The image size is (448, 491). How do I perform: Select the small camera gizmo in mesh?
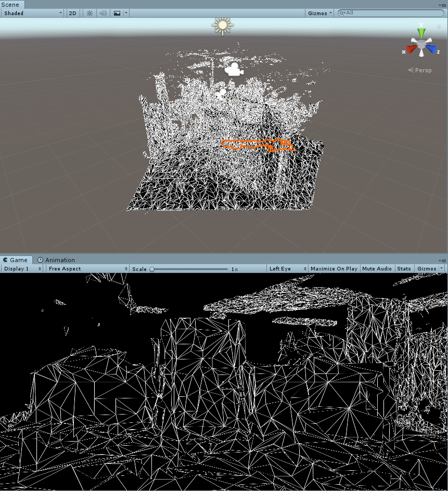coord(221,94)
